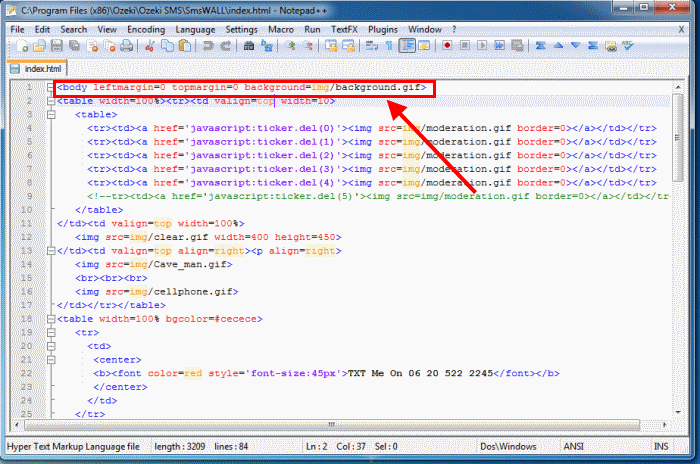
Task: Click the Save Recorded Macro icon
Action: (517, 46)
